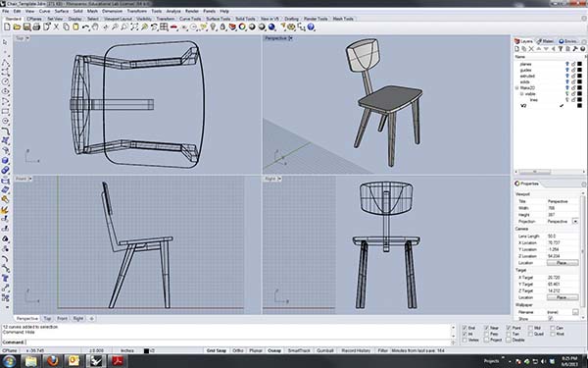Click the Print icon in toolbar
The width and height of the screenshot is (588, 368).
click(x=36, y=27)
